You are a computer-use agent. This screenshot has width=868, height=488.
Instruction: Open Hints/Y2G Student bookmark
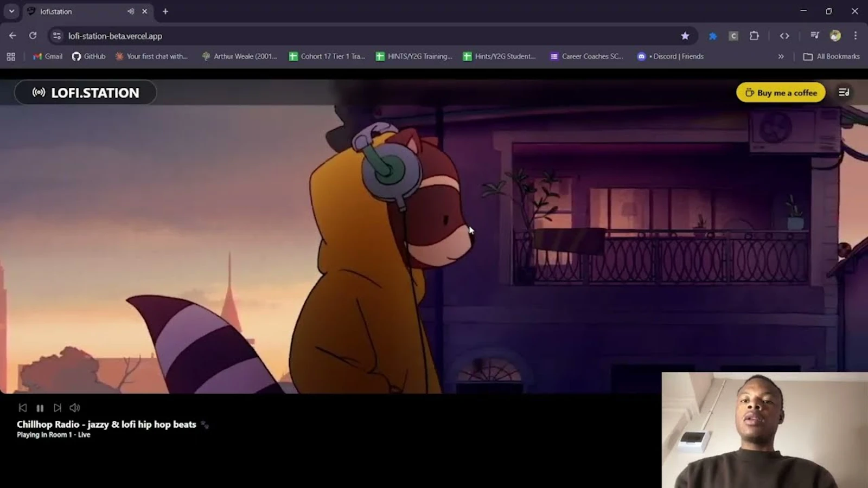coord(499,56)
